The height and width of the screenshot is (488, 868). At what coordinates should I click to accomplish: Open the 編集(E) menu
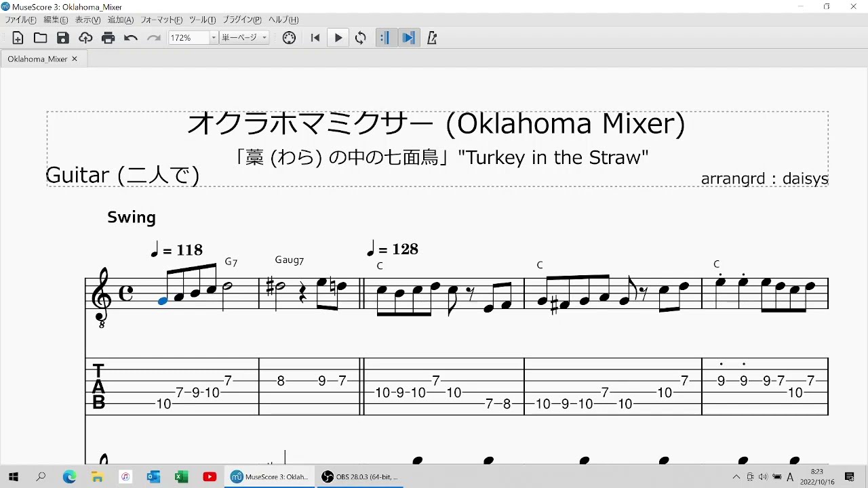(x=56, y=20)
